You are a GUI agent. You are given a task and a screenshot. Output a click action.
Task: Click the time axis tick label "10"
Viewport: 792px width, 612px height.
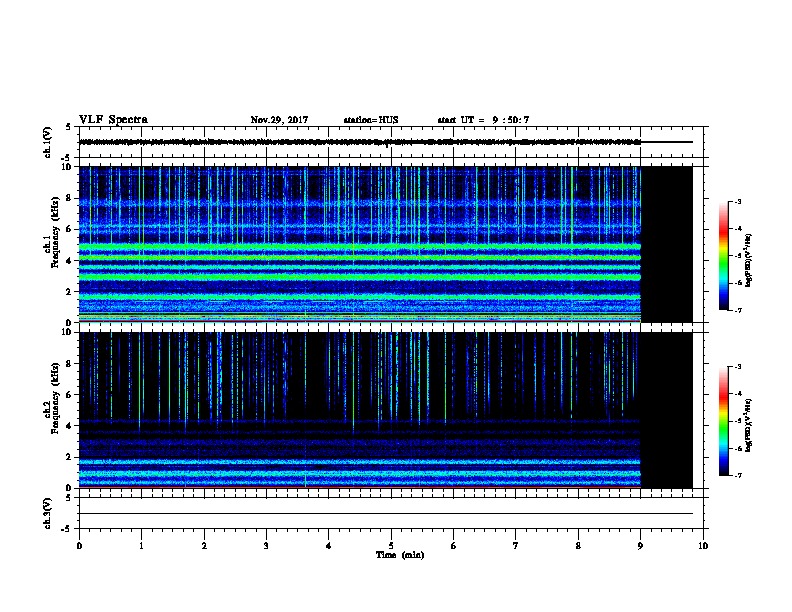703,545
